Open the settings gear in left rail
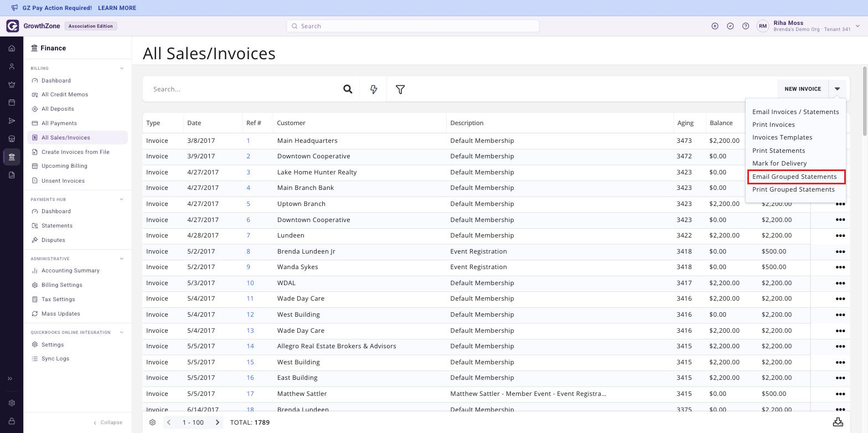Image resolution: width=868 pixels, height=433 pixels. tap(12, 403)
